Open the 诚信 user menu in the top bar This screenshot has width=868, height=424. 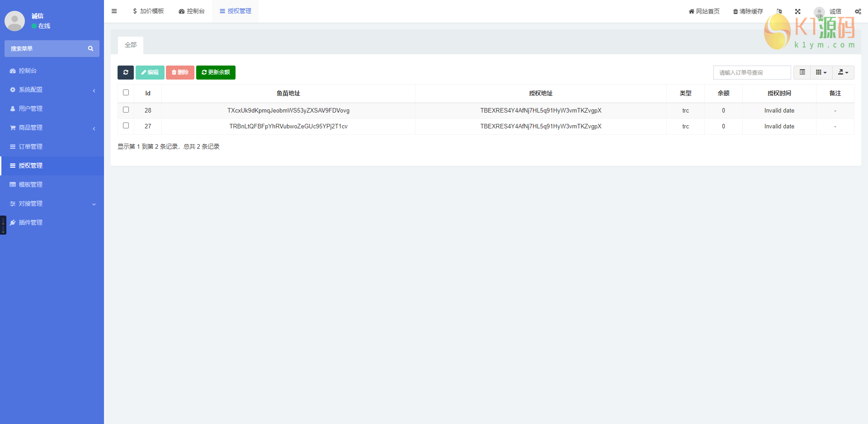coord(828,11)
